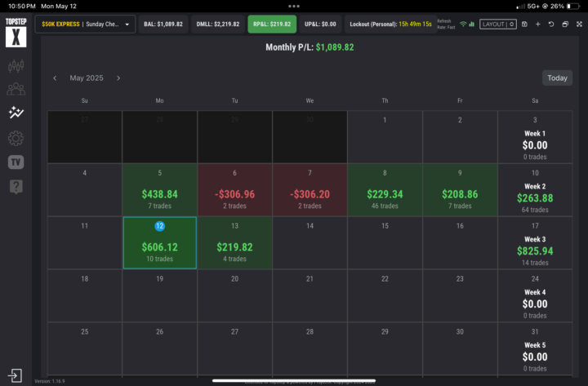Add a new panel with plus icon

click(537, 24)
